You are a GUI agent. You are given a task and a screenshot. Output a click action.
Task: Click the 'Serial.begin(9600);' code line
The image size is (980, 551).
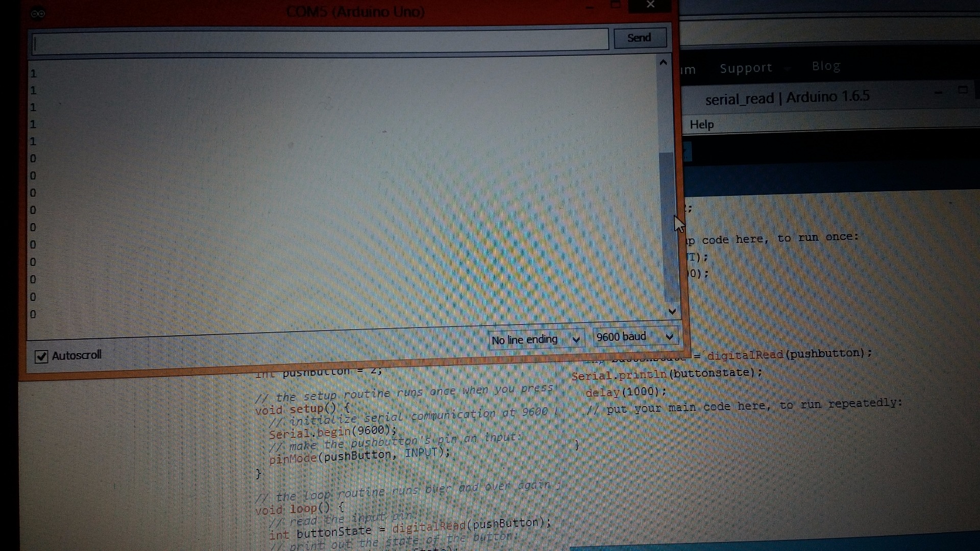[333, 432]
